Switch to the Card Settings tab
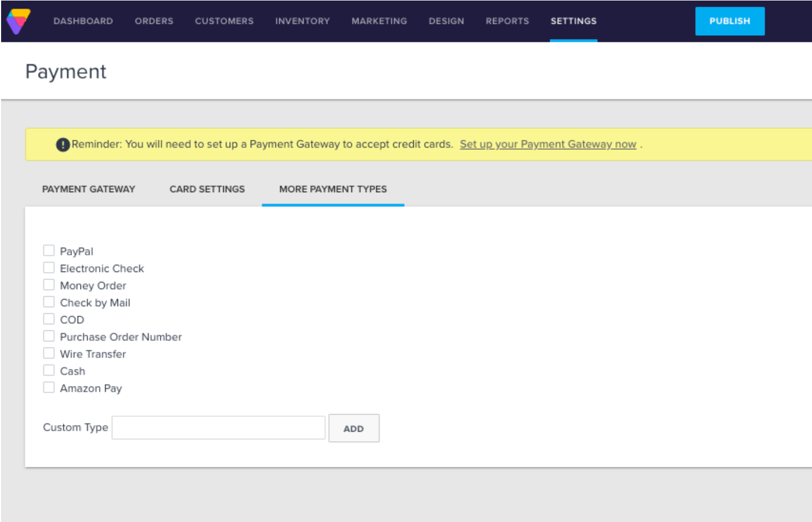 207,189
